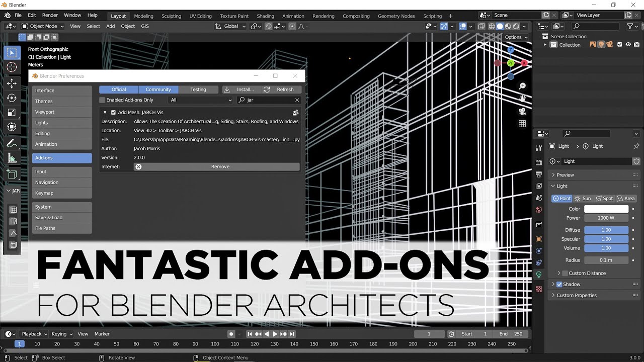Open the Light data properties tab

(539, 275)
